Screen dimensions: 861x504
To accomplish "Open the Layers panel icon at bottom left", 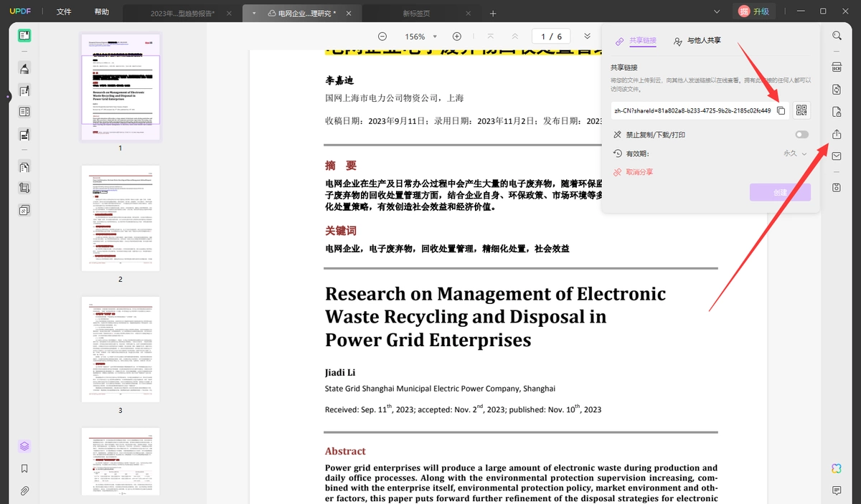I will (x=24, y=446).
